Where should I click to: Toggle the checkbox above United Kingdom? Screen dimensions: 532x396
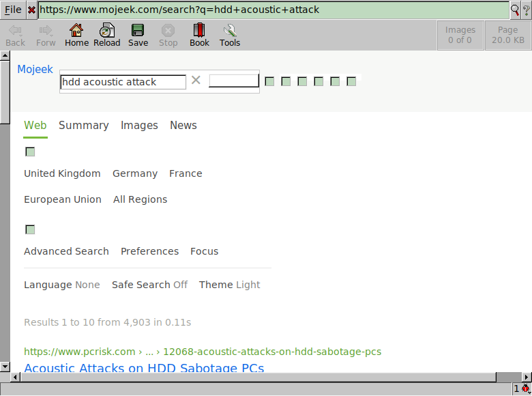pyautogui.click(x=30, y=152)
